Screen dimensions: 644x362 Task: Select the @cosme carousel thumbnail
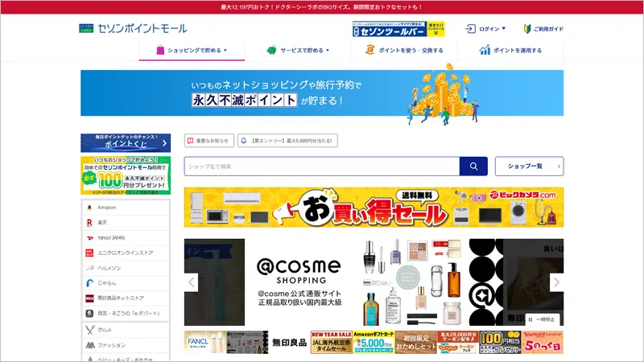247,343
